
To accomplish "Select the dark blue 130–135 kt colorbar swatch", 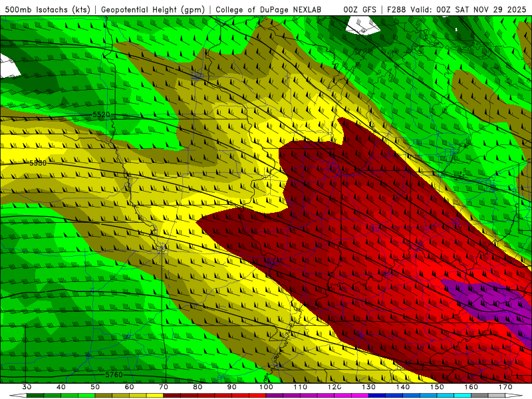I will [377, 396].
